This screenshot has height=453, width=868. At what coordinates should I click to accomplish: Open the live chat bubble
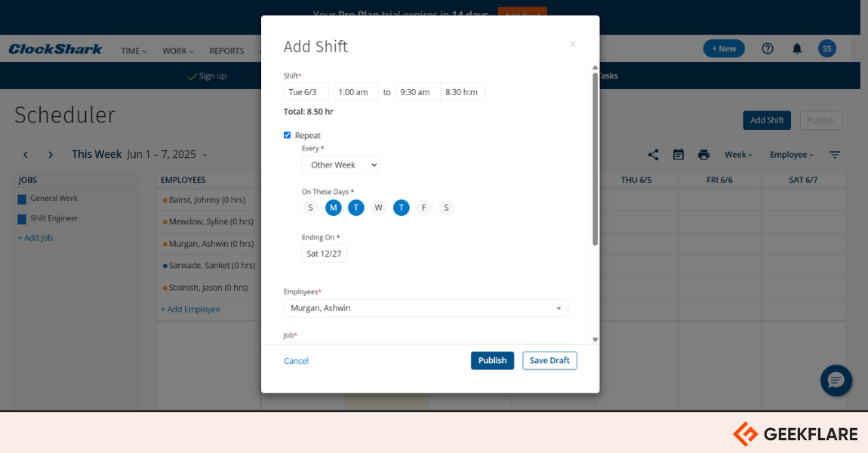[836, 380]
